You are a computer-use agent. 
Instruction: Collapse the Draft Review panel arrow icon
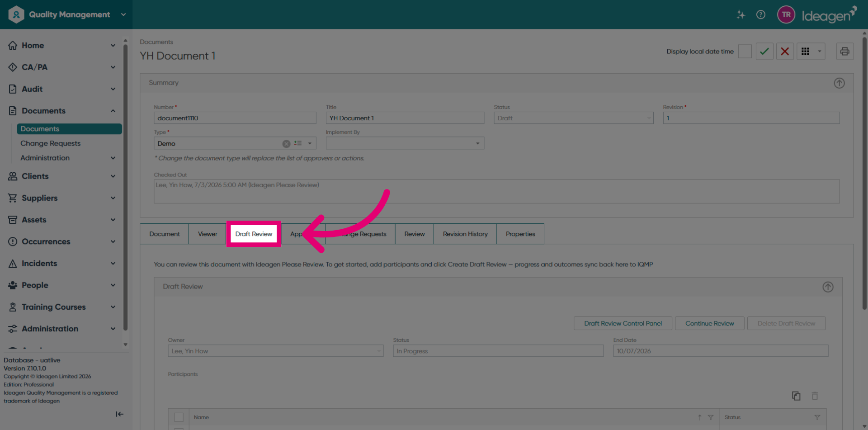[828, 287]
